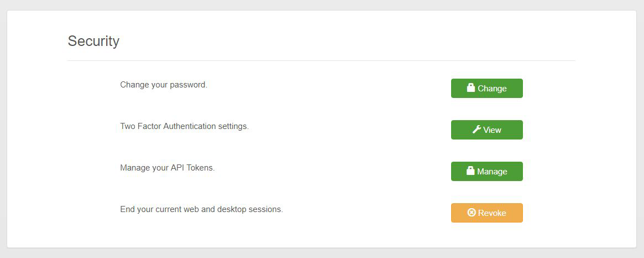Click the "View" text label on button
Image resolution: width=644 pixels, height=258 pixels.
492,130
